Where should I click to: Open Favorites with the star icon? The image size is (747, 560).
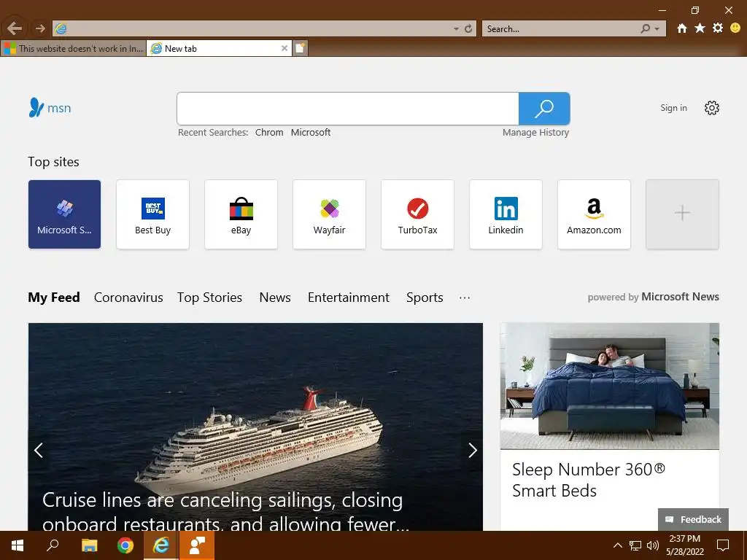pos(700,28)
